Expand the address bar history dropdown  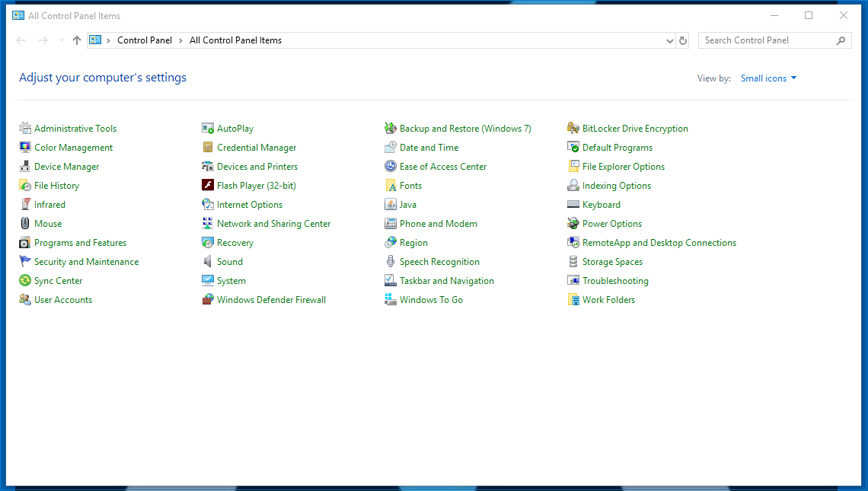click(x=669, y=40)
